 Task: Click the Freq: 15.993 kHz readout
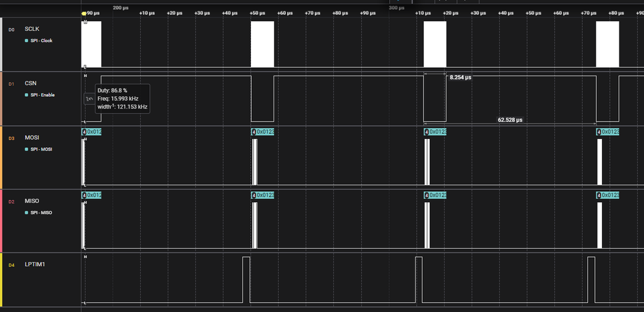tap(118, 99)
